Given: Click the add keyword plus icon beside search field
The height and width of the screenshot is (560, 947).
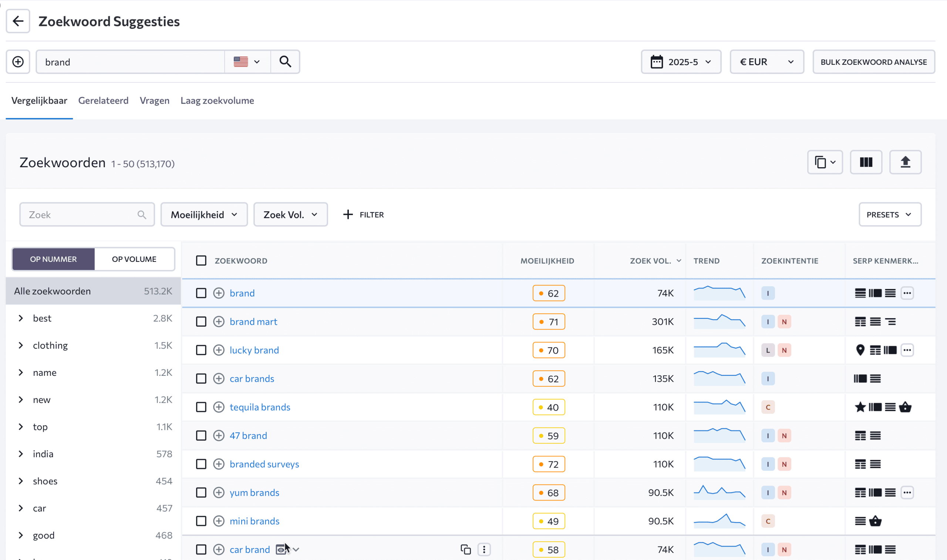Looking at the screenshot, I should [x=18, y=61].
